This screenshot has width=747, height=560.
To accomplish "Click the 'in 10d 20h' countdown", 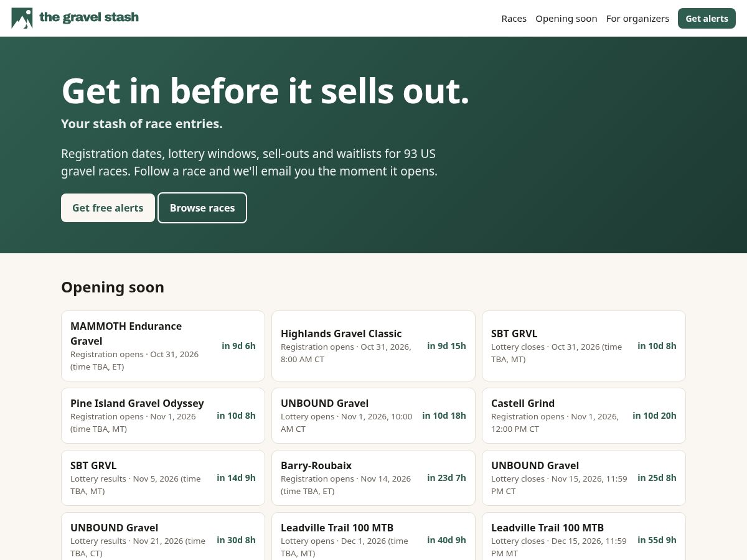I will 654,416.
